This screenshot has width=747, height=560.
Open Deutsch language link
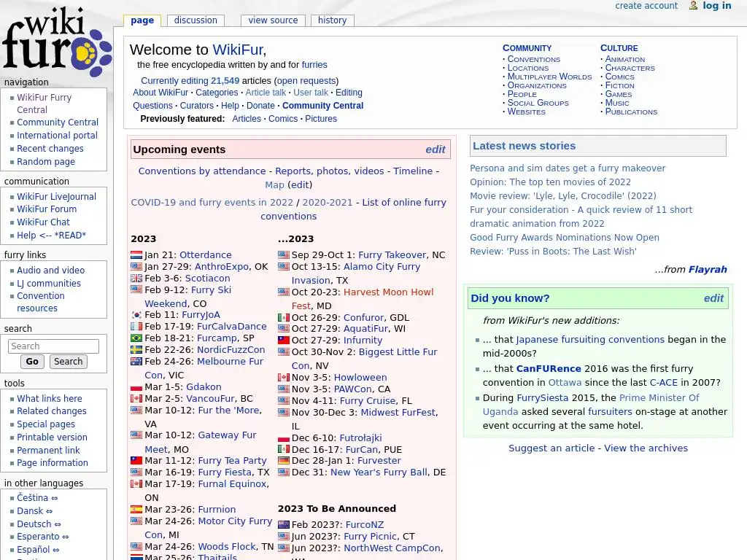(34, 524)
